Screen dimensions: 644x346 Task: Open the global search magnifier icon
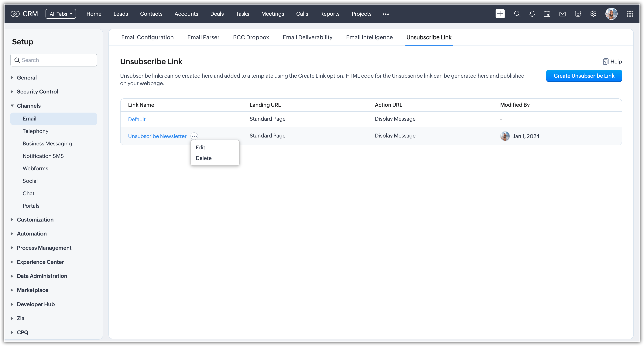pos(517,14)
